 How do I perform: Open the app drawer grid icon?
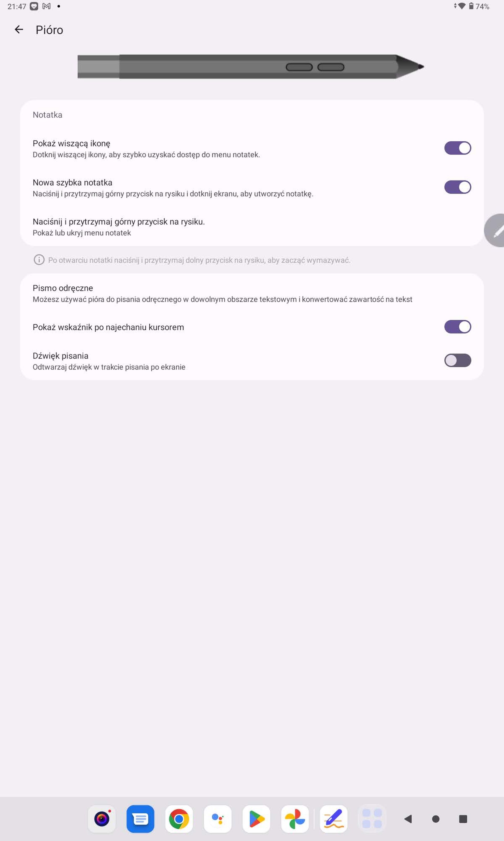click(372, 819)
